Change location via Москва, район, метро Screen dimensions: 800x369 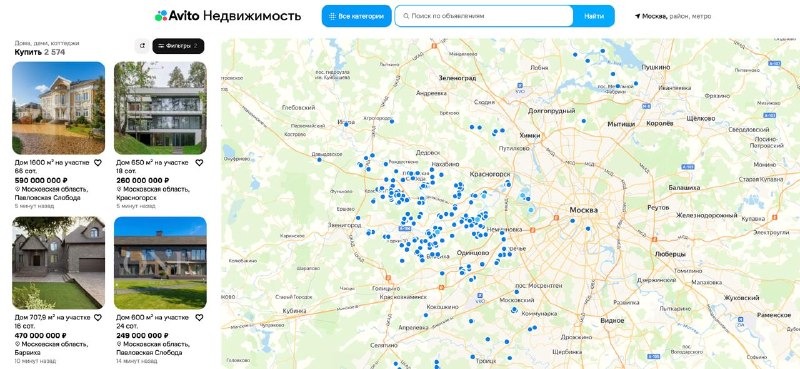[x=673, y=16]
